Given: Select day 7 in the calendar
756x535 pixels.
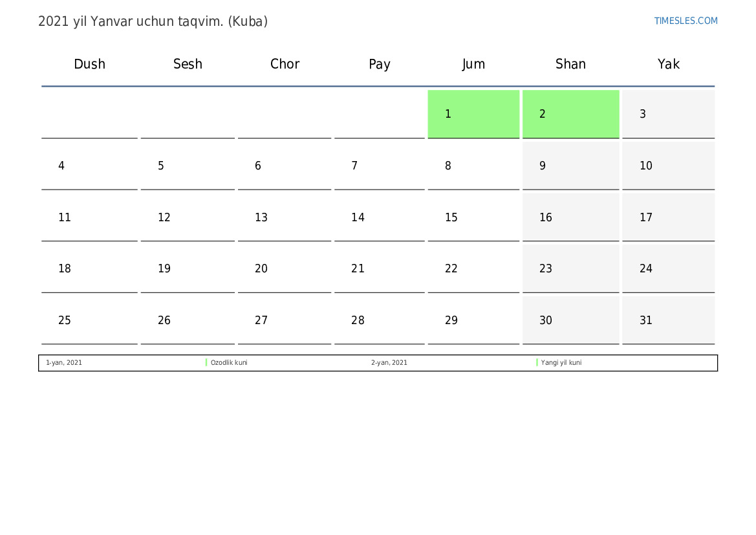Looking at the screenshot, I should (x=380, y=166).
